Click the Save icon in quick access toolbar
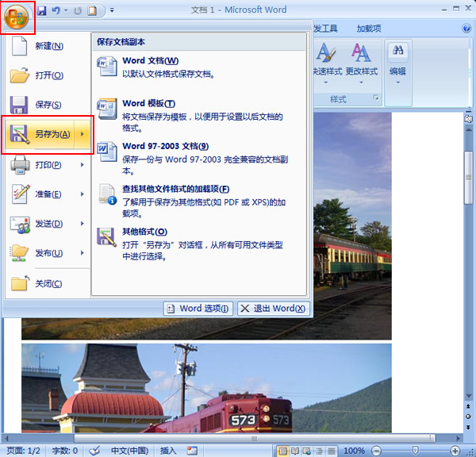476x457 pixels. pyautogui.click(x=42, y=10)
